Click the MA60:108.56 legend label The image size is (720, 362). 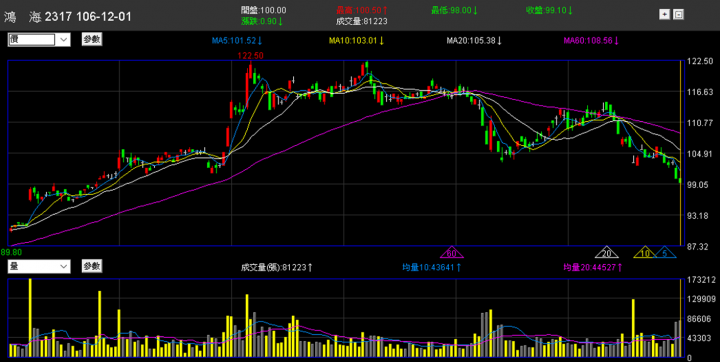592,41
